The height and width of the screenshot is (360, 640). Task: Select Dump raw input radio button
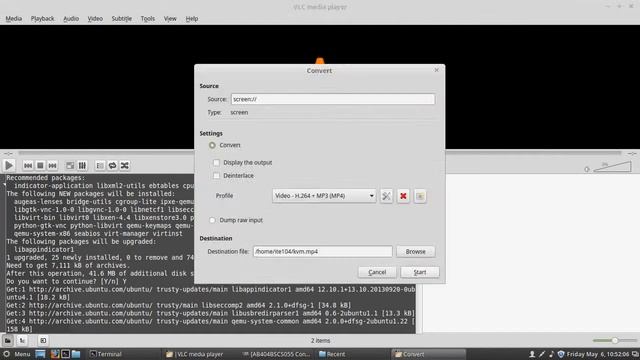[212, 220]
